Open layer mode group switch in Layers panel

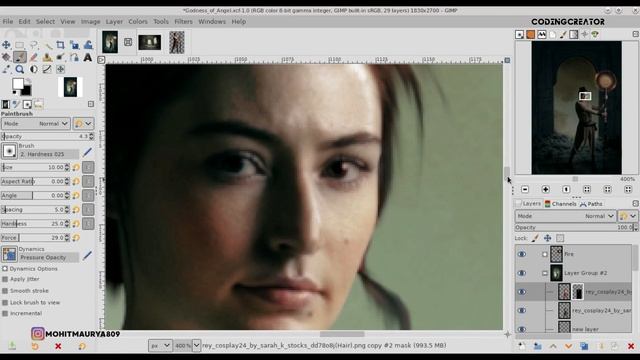pos(627,216)
